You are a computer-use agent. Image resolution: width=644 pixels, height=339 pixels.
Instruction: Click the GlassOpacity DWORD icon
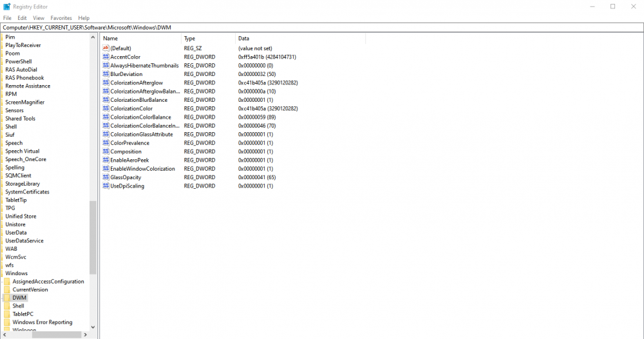106,177
